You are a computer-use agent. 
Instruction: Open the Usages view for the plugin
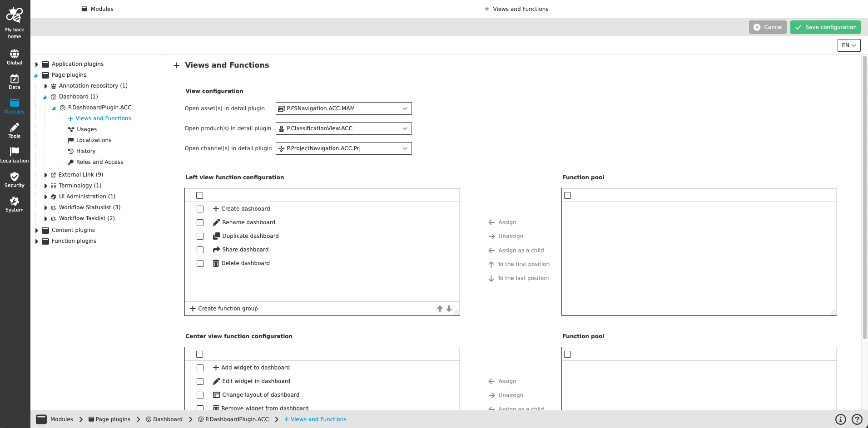tap(86, 129)
